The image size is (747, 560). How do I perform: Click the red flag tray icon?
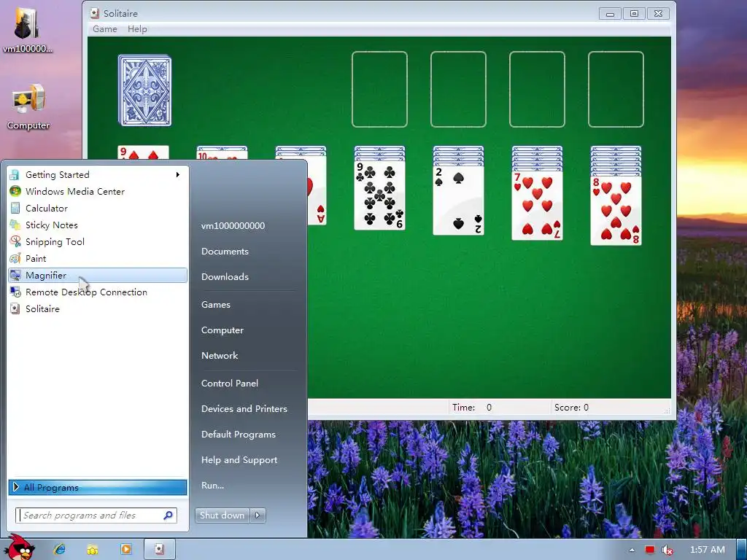pyautogui.click(x=650, y=550)
